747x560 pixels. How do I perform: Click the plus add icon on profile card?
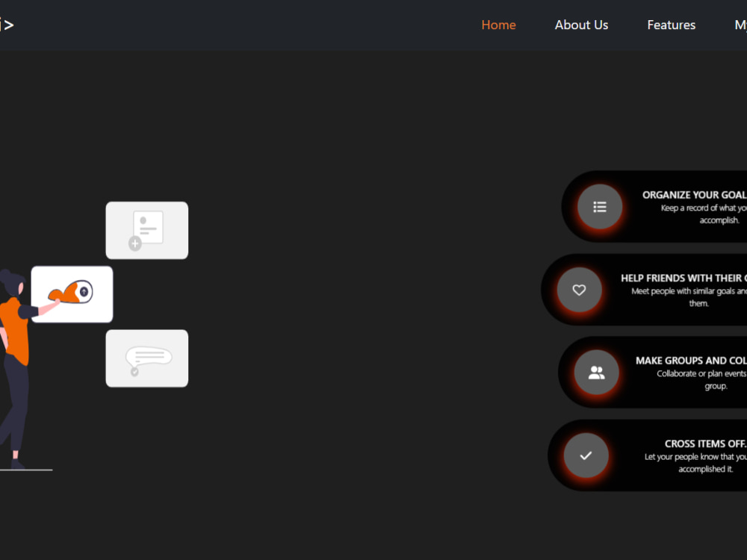coord(134,244)
